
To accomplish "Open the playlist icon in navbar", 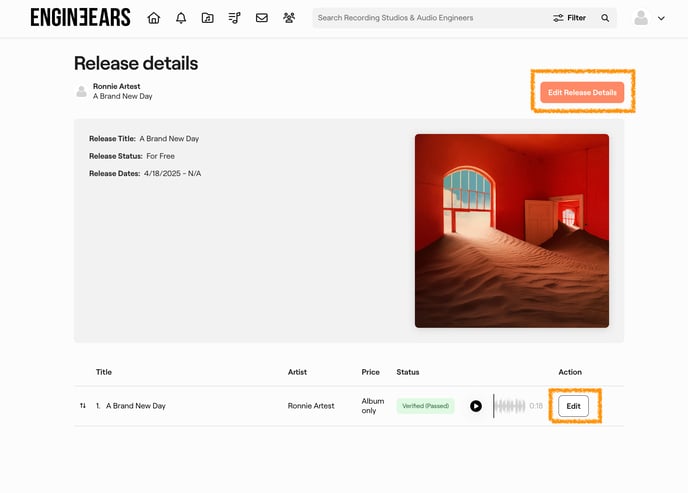I will pyautogui.click(x=234, y=18).
